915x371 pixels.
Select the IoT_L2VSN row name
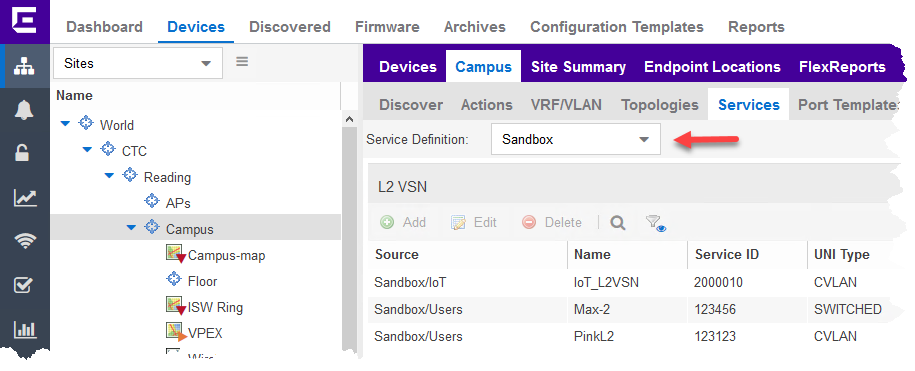606,282
